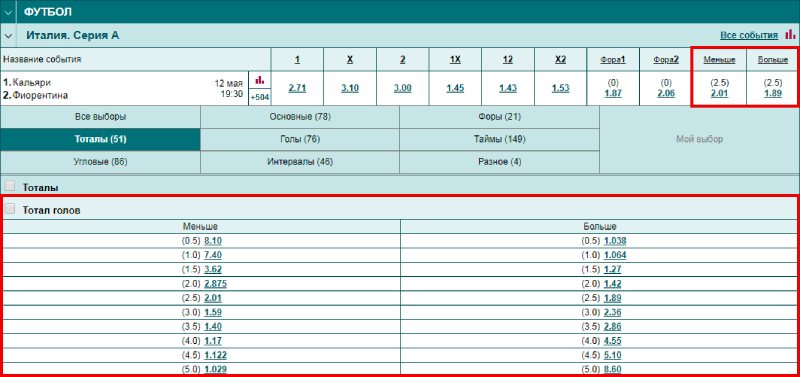The width and height of the screenshot is (800, 377).
Task: Select home win odds 2.71
Action: click(x=297, y=88)
